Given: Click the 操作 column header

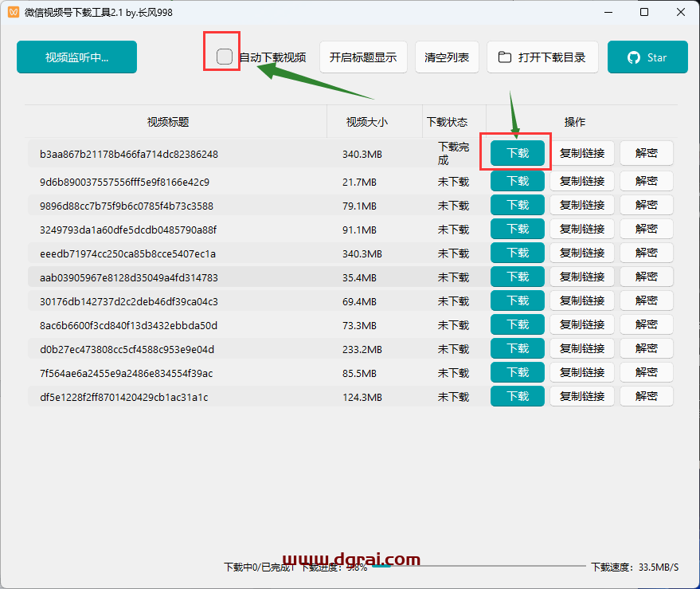Looking at the screenshot, I should [x=575, y=122].
